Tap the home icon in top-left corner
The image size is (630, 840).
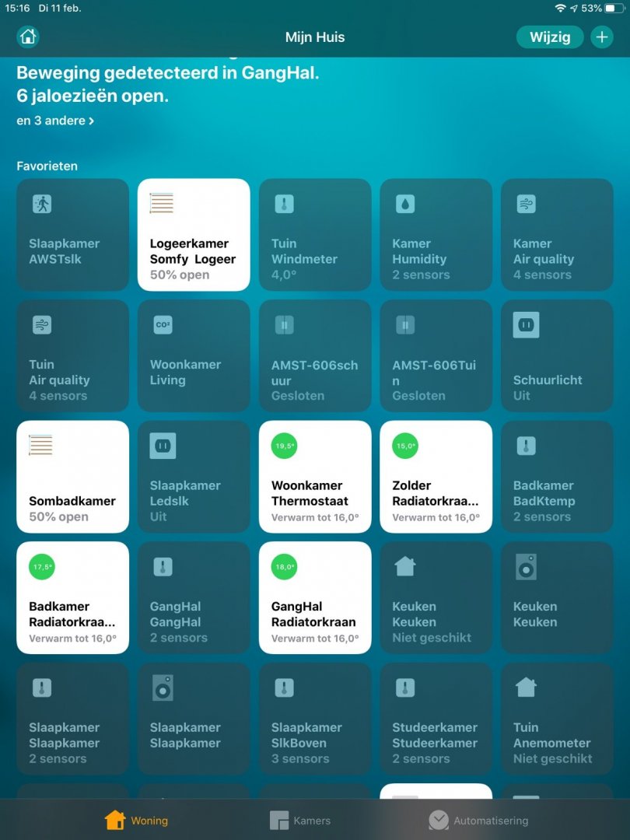[x=28, y=37]
